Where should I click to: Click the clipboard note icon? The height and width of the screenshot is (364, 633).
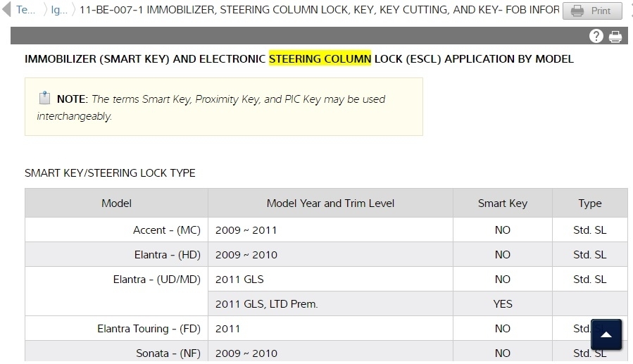point(45,98)
